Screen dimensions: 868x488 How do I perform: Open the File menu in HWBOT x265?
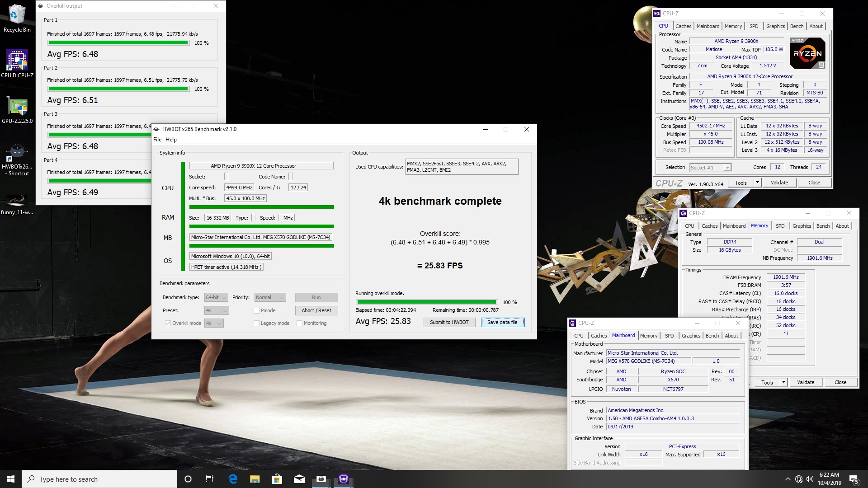pyautogui.click(x=157, y=140)
